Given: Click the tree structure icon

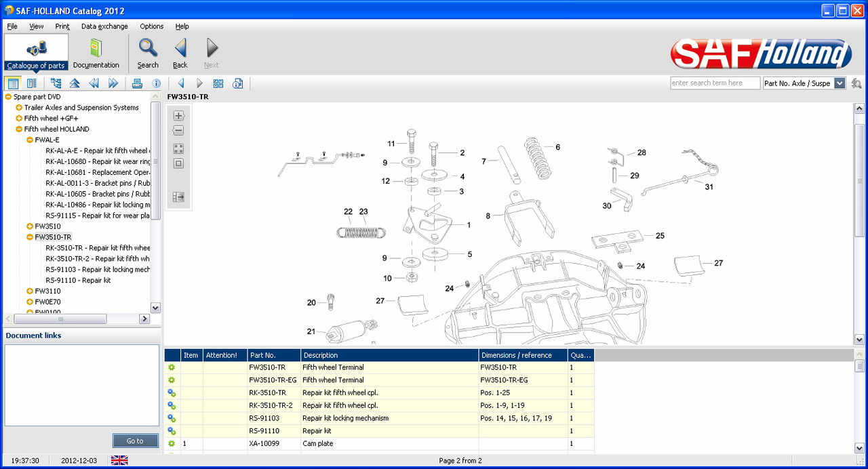Looking at the screenshot, I should tap(56, 83).
